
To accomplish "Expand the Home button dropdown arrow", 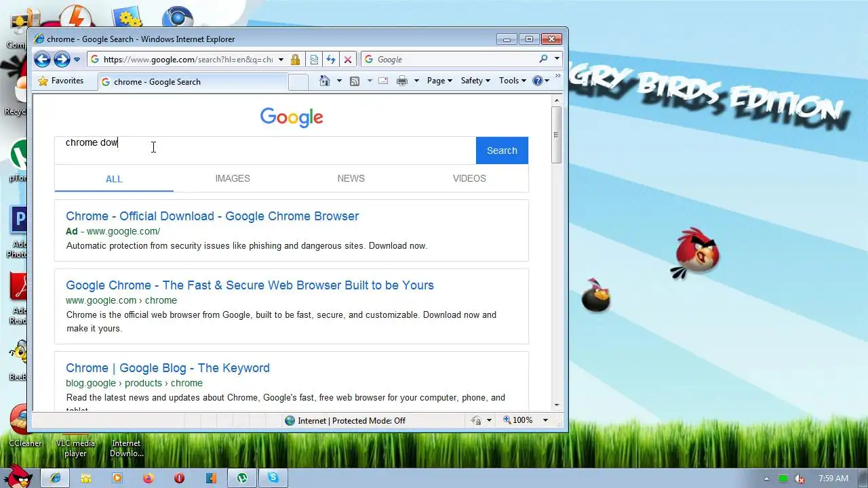I will (x=339, y=81).
